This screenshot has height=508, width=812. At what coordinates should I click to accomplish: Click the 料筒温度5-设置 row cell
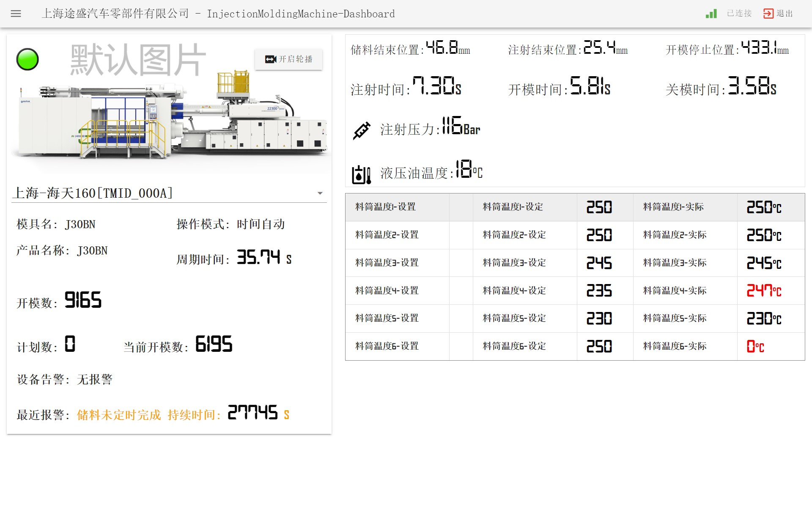point(397,318)
